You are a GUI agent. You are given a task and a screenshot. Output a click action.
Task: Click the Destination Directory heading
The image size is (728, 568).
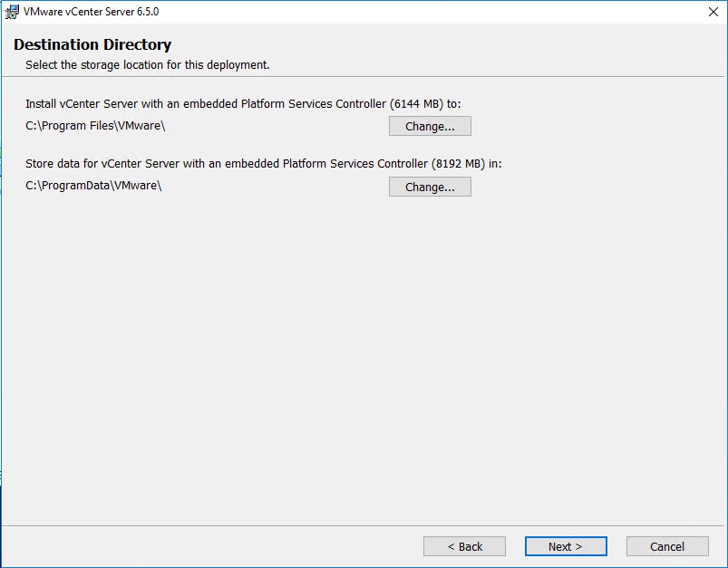[x=92, y=44]
